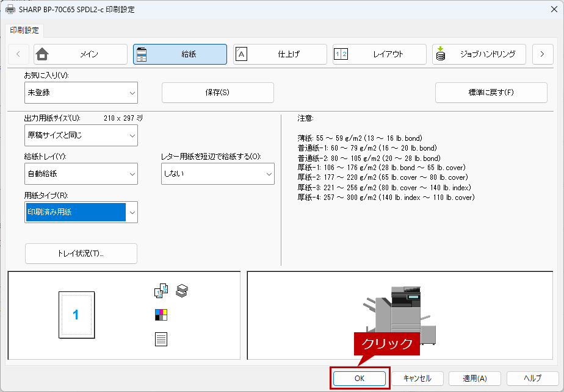Click the 適用(A) button

pos(475,379)
